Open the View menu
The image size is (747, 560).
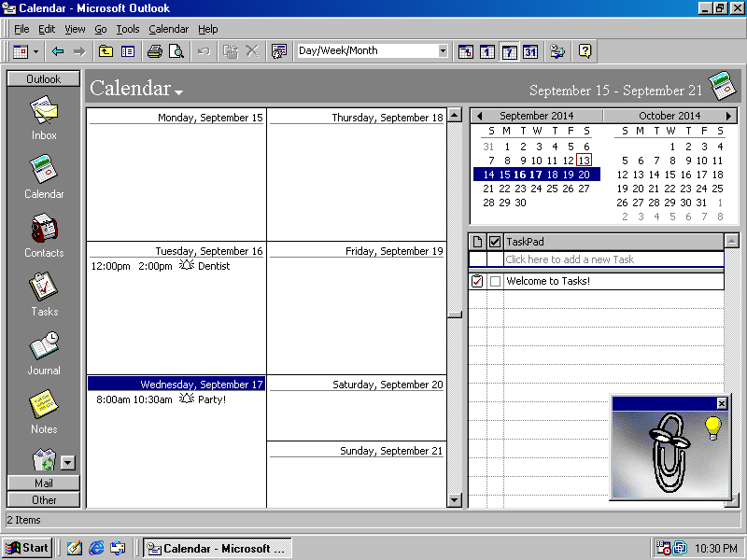[x=75, y=29]
